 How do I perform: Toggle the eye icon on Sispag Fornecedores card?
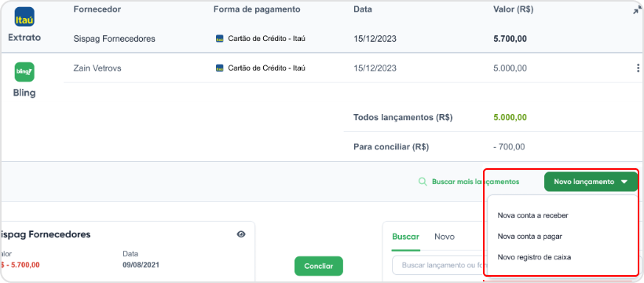click(x=241, y=234)
